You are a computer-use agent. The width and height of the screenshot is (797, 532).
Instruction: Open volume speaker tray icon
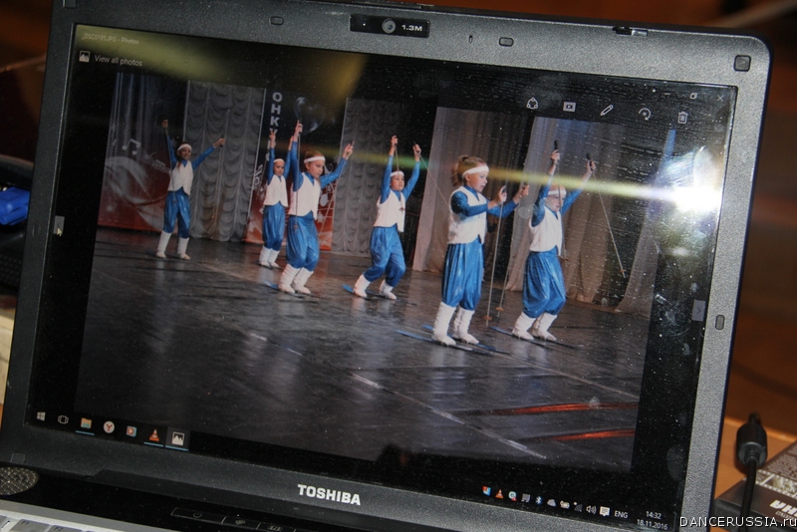pyautogui.click(x=591, y=509)
